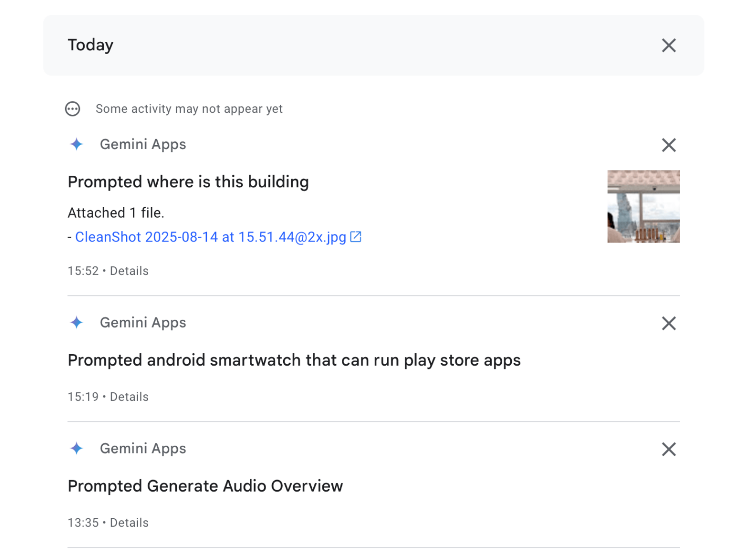The image size is (741, 560).
Task: Click the three-dot circle icon near activity notice
Action: pos(73,109)
